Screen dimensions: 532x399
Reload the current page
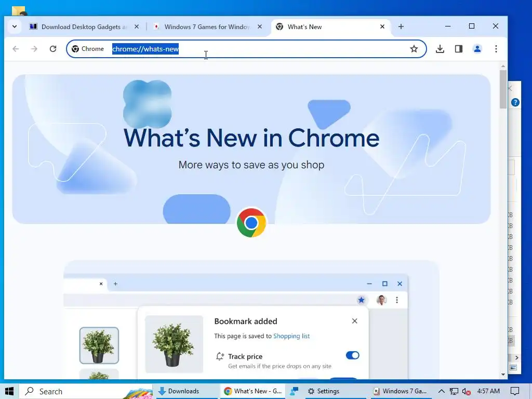point(53,49)
